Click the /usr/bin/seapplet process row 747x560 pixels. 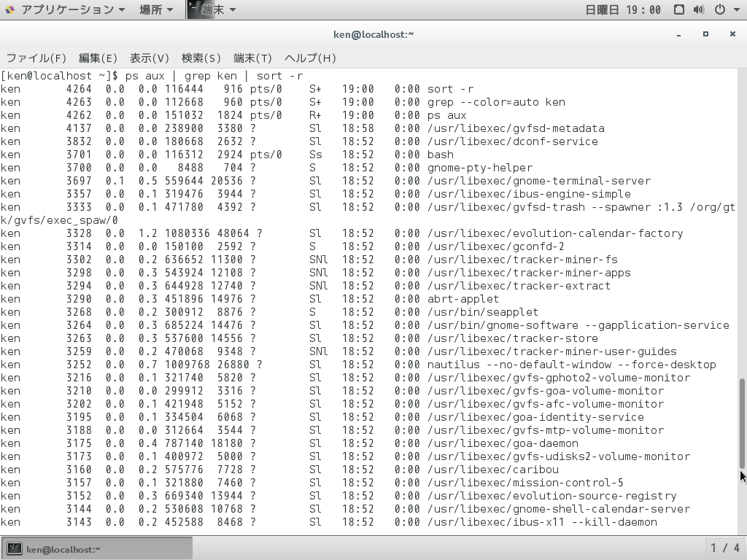[x=269, y=312]
